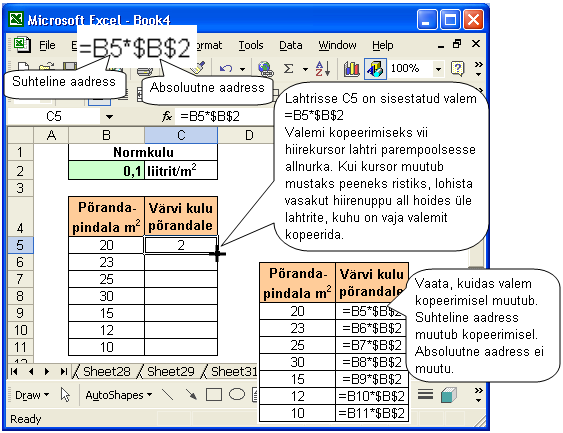
Task: Click the Draw menu button
Action: pos(32,395)
